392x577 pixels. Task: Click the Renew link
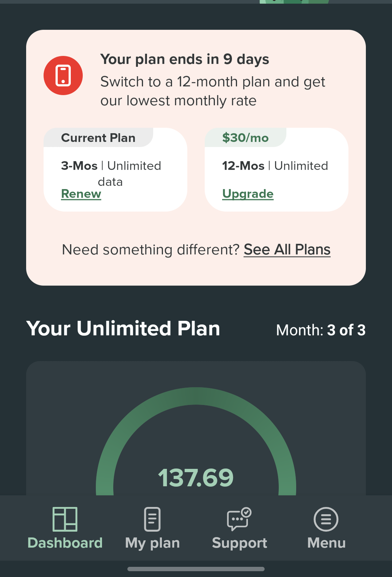click(81, 194)
